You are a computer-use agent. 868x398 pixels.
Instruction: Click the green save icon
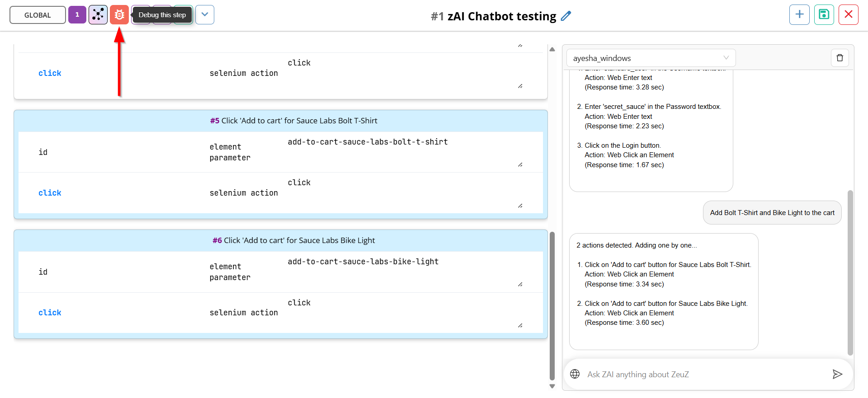pos(824,14)
